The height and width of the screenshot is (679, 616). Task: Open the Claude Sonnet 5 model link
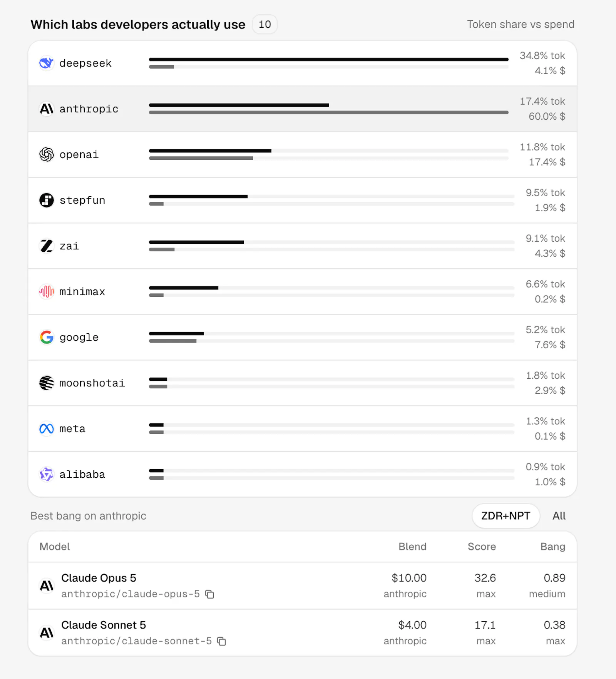pyautogui.click(x=104, y=625)
